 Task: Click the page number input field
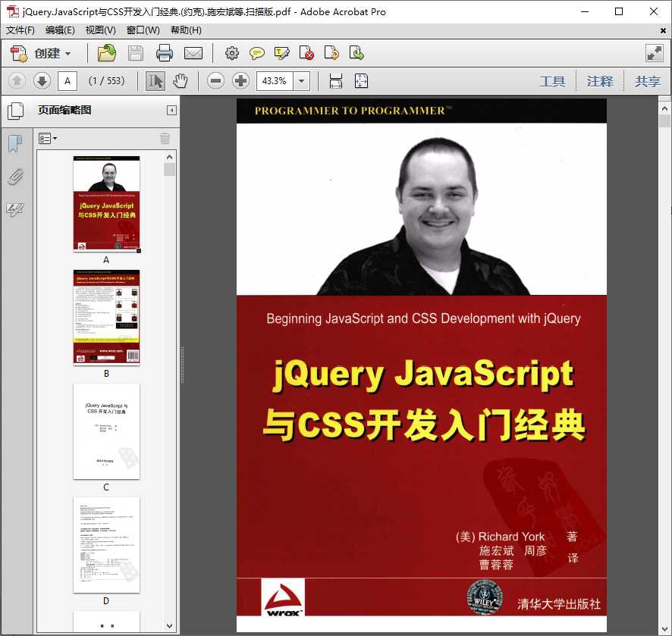(68, 81)
